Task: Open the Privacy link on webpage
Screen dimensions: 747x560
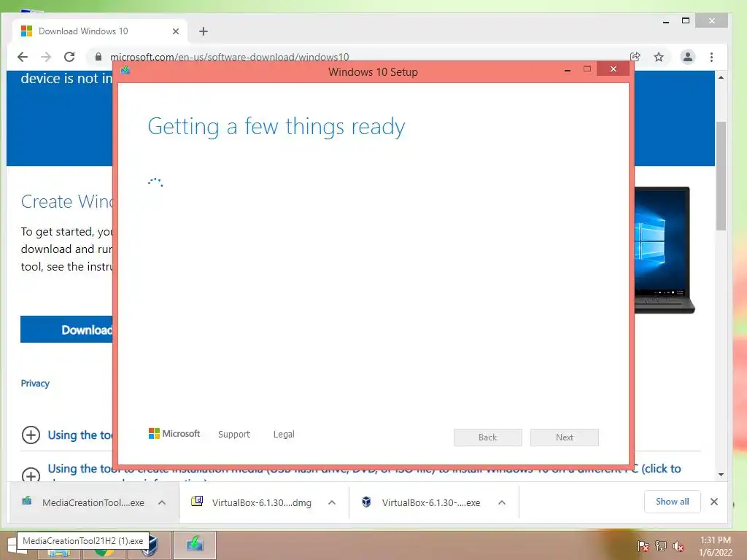Action: 35,384
